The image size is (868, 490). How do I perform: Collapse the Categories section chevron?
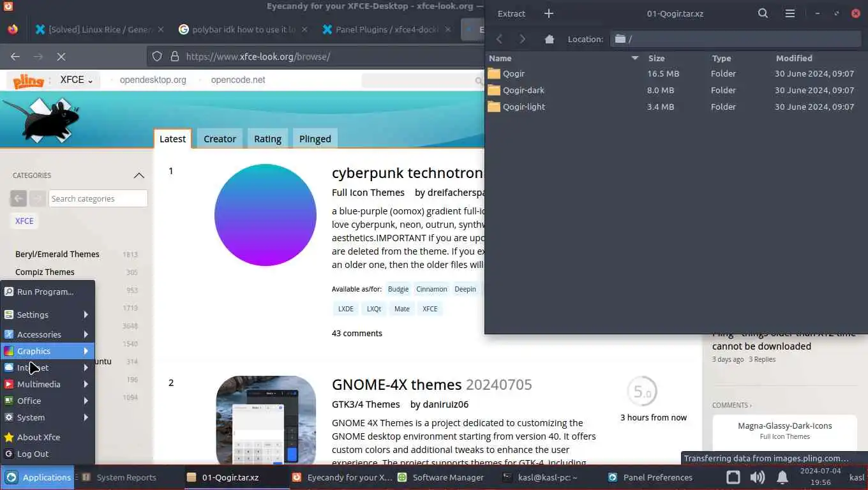coord(139,175)
